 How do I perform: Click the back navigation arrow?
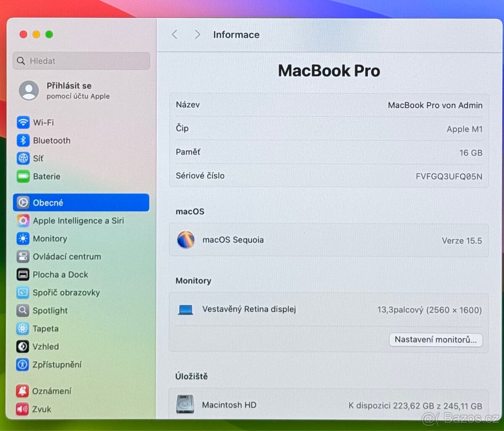pos(174,35)
